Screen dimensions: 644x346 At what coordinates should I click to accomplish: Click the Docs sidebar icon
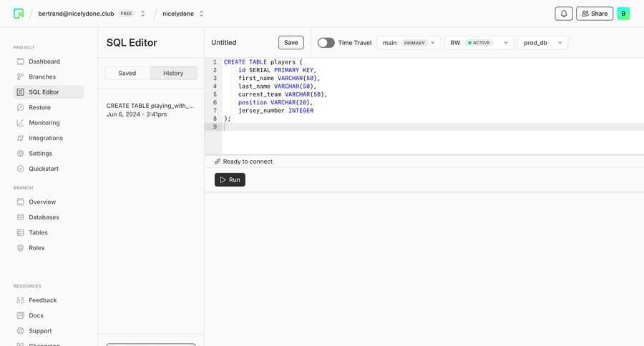coord(21,316)
